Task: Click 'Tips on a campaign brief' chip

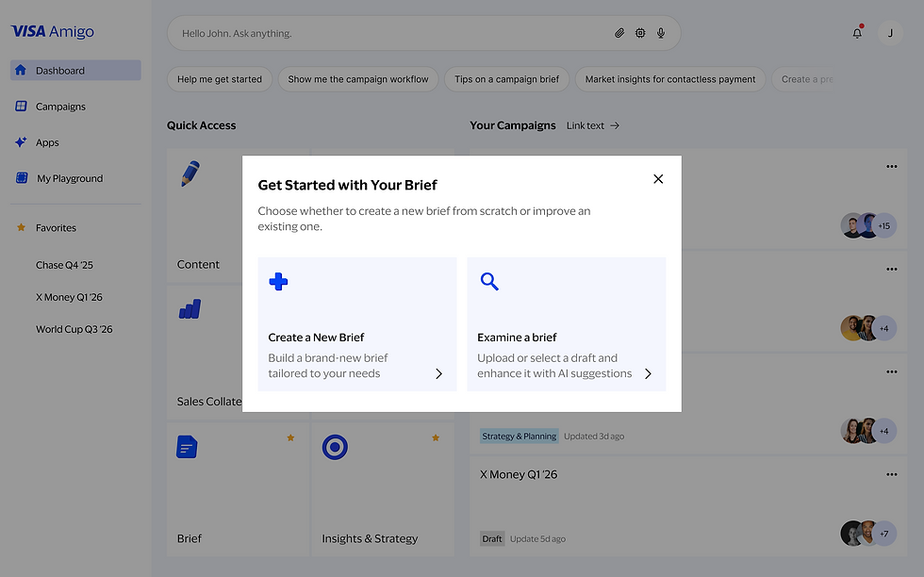Action: [506, 79]
